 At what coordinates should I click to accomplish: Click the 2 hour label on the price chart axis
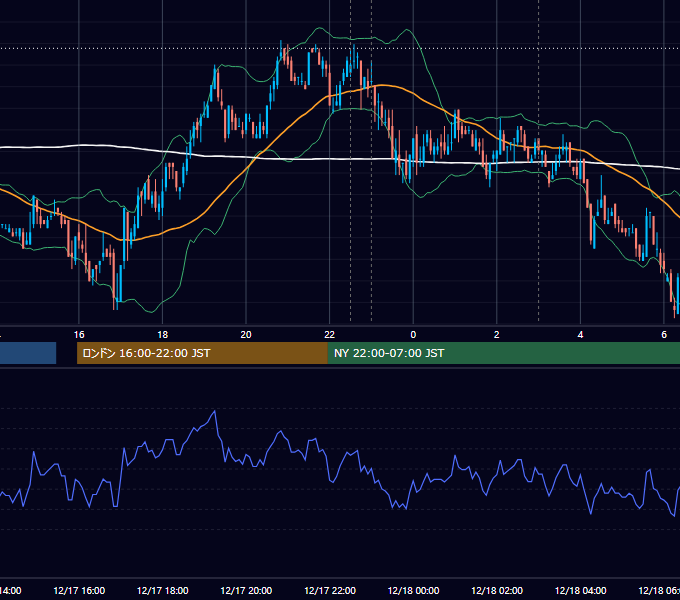[497, 335]
